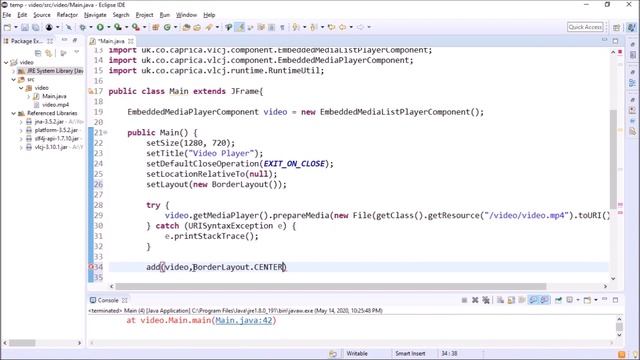640x360 pixels.
Task: Click the Open Perspective icon
Action: 617,27
